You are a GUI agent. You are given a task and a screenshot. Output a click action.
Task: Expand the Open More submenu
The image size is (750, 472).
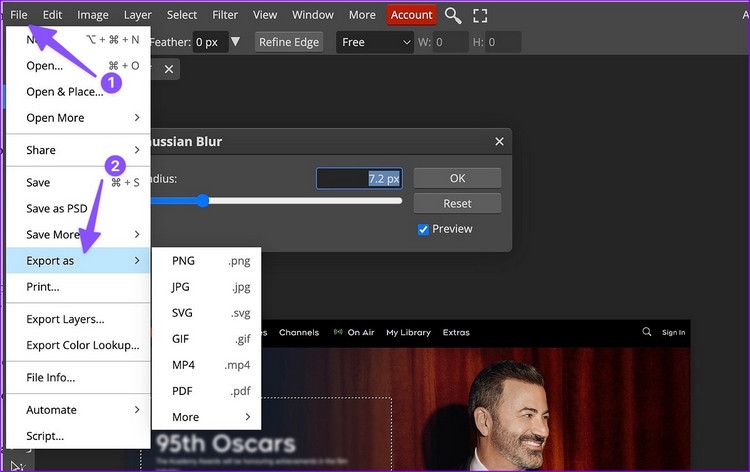tap(78, 118)
